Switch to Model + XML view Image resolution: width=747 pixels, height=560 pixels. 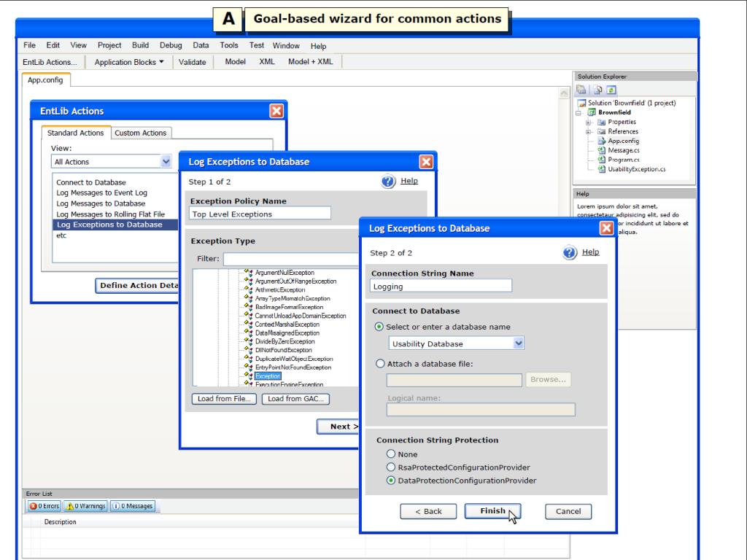click(x=311, y=61)
